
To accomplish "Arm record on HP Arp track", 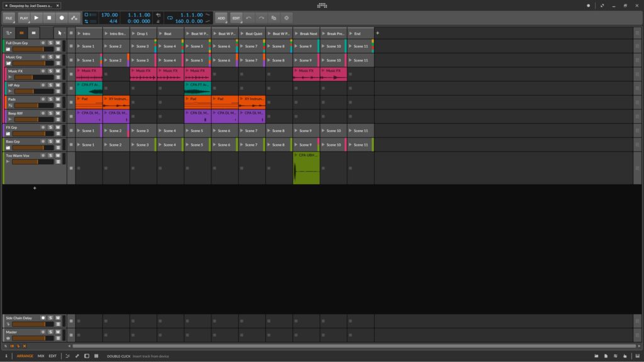I will tap(43, 85).
